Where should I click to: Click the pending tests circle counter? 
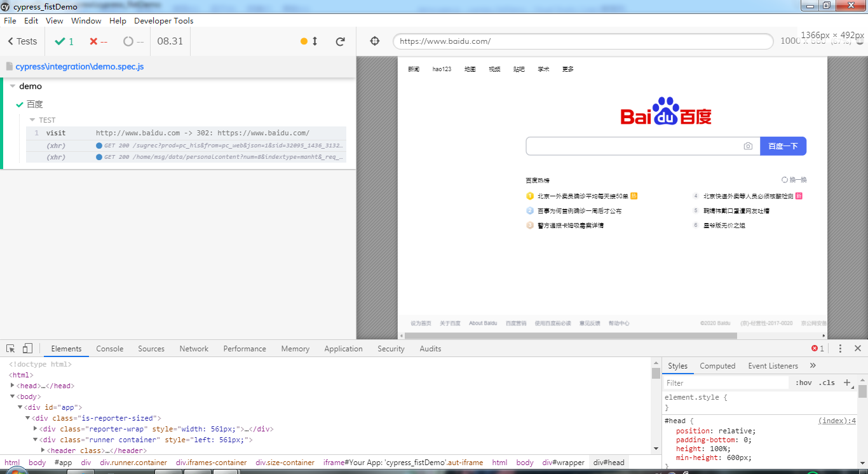133,41
